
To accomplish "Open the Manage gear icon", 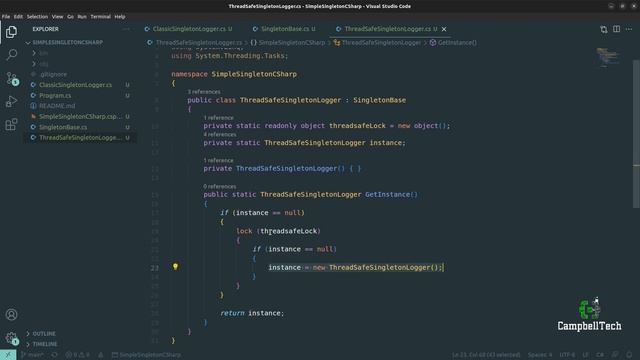I will click(11, 338).
